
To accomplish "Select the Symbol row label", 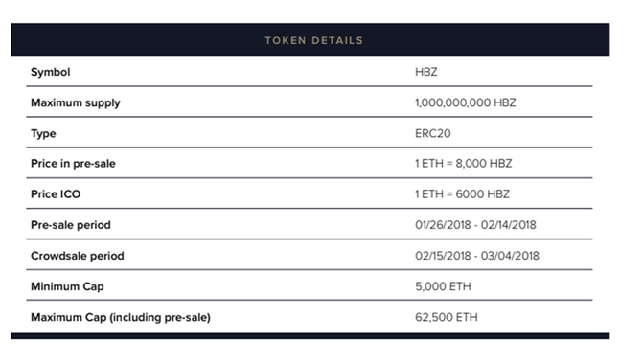I will (x=51, y=72).
